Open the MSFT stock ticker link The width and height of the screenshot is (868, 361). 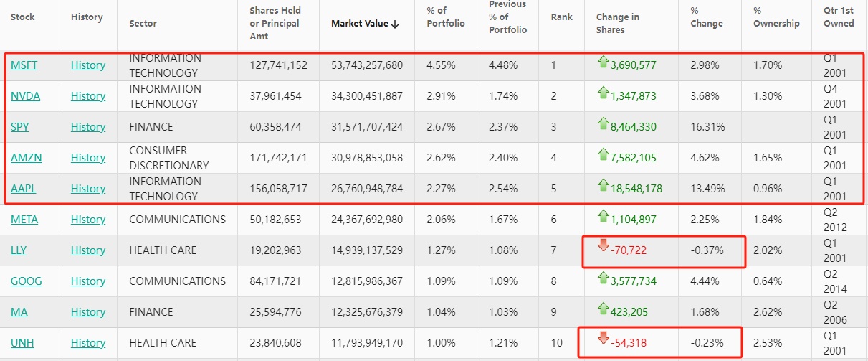tap(24, 65)
